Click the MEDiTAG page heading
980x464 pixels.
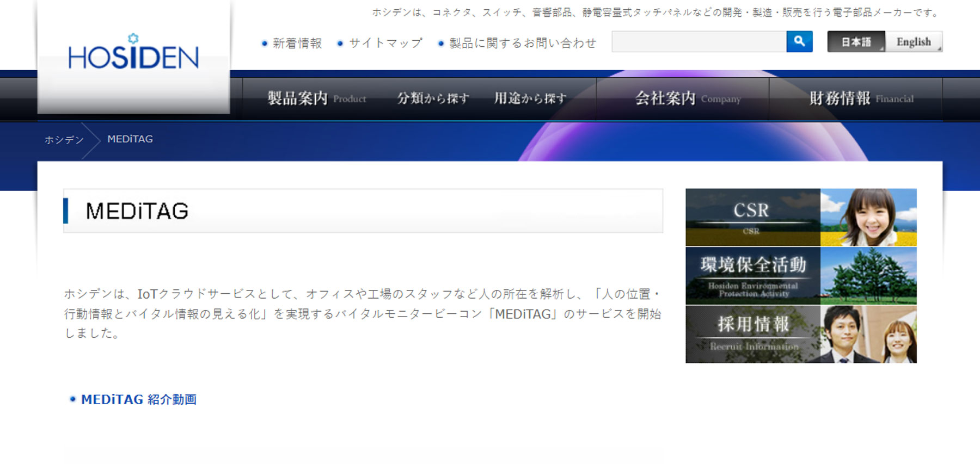(x=137, y=211)
